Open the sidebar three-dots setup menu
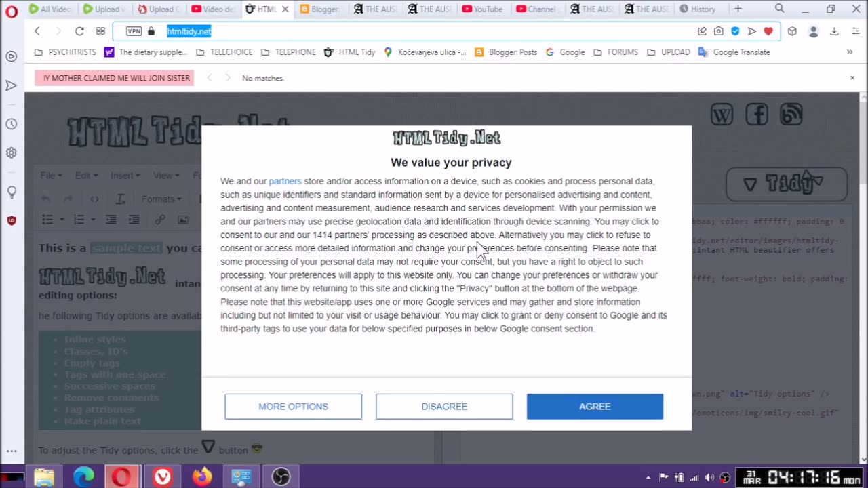Screen dimensions: 868x488 (x=11, y=451)
